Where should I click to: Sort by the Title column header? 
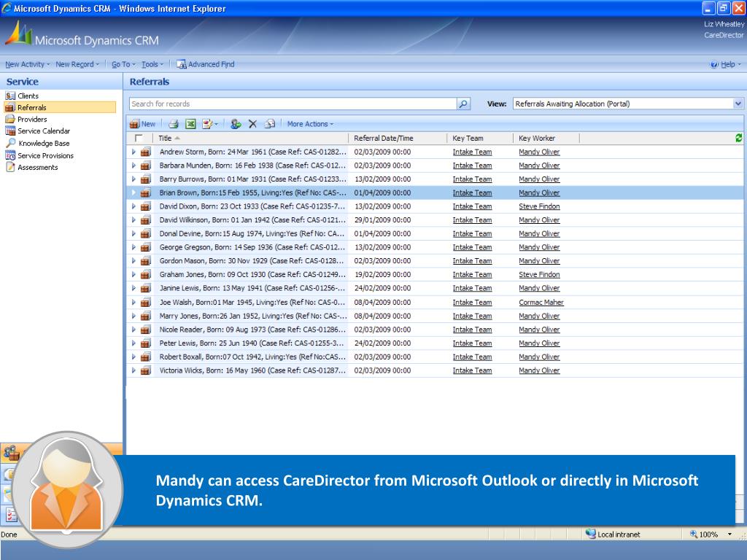[251, 138]
